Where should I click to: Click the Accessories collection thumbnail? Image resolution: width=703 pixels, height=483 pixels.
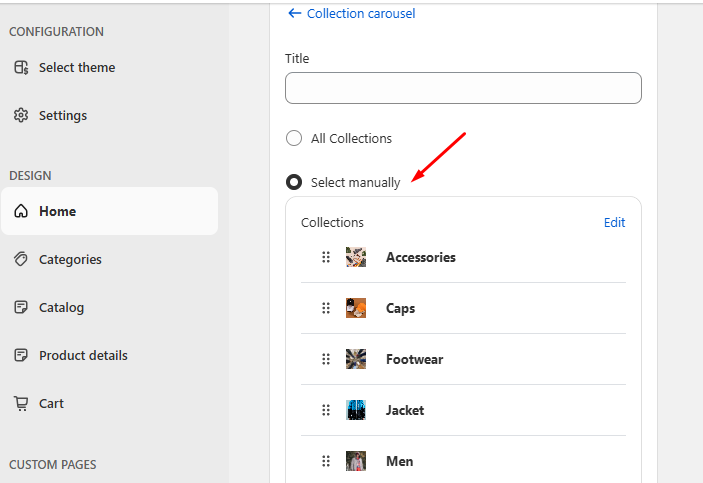356,257
